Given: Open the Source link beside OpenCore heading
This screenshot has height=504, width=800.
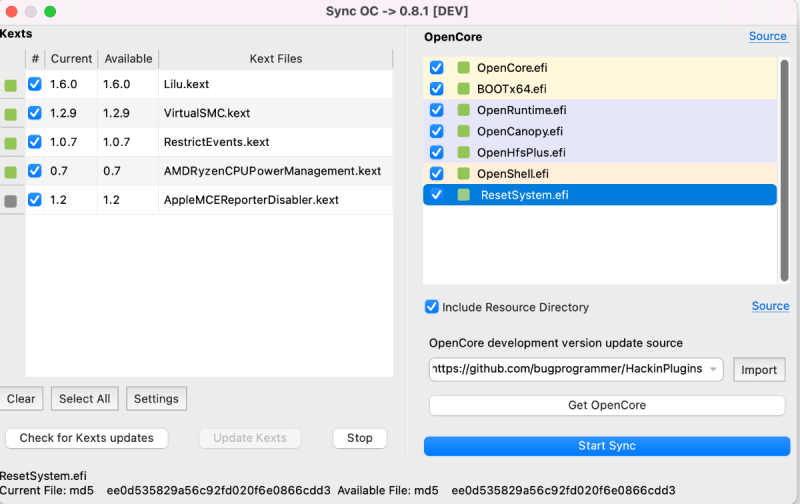Looking at the screenshot, I should click(768, 37).
